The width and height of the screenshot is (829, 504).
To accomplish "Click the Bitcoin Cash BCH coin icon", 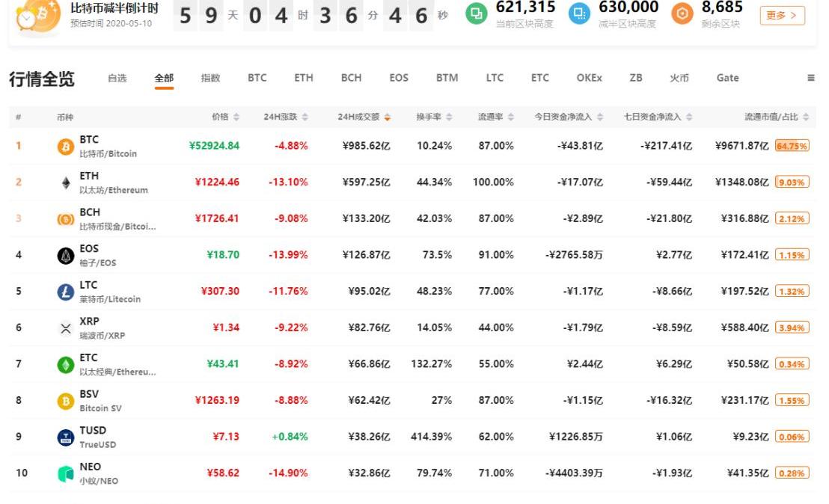I will [x=66, y=219].
